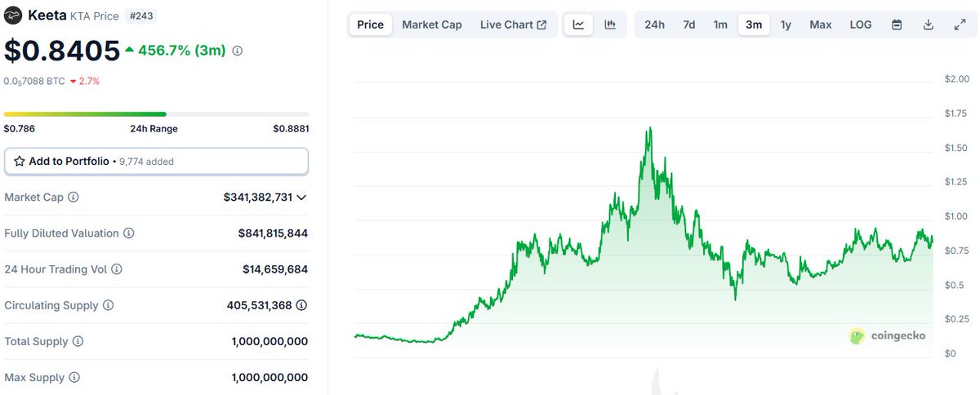Click Add to Portfolio button
980x395 pixels.
[x=157, y=162]
